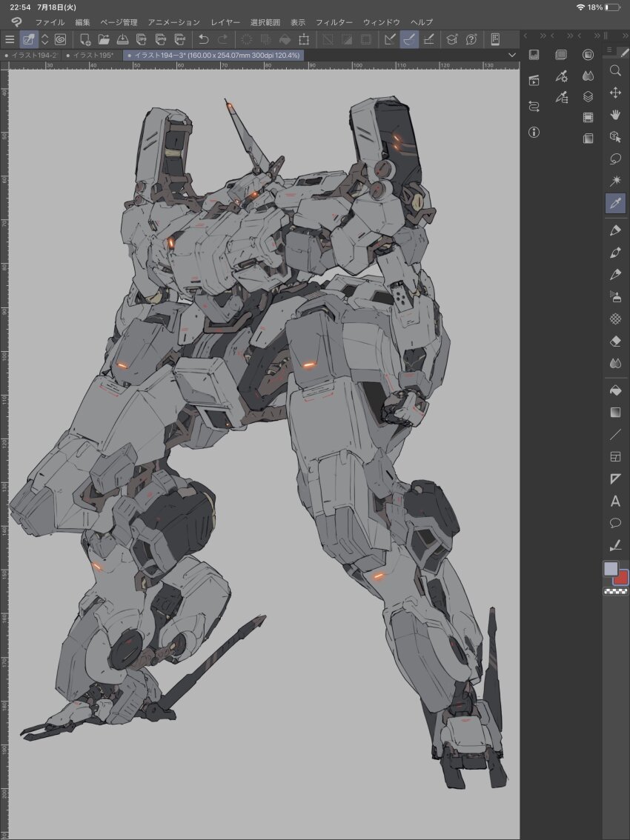Image resolution: width=630 pixels, height=840 pixels.
Task: Click the Undo button in the toolbar
Action: coord(202,39)
